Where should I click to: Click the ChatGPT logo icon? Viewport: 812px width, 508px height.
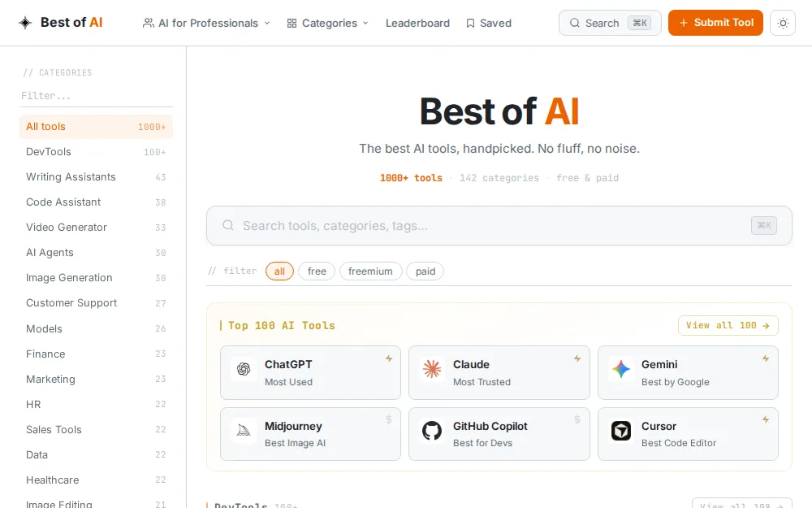pos(244,368)
